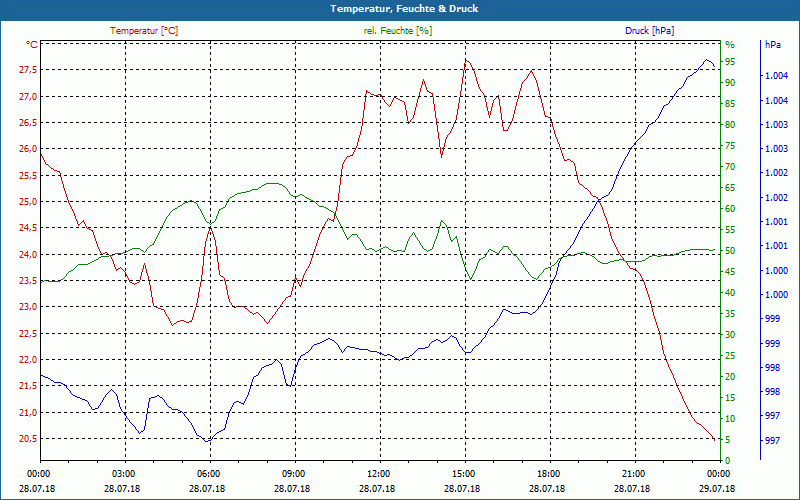The width and height of the screenshot is (800, 500).
Task: Select the green 90 humidity axis value
Action: point(730,83)
